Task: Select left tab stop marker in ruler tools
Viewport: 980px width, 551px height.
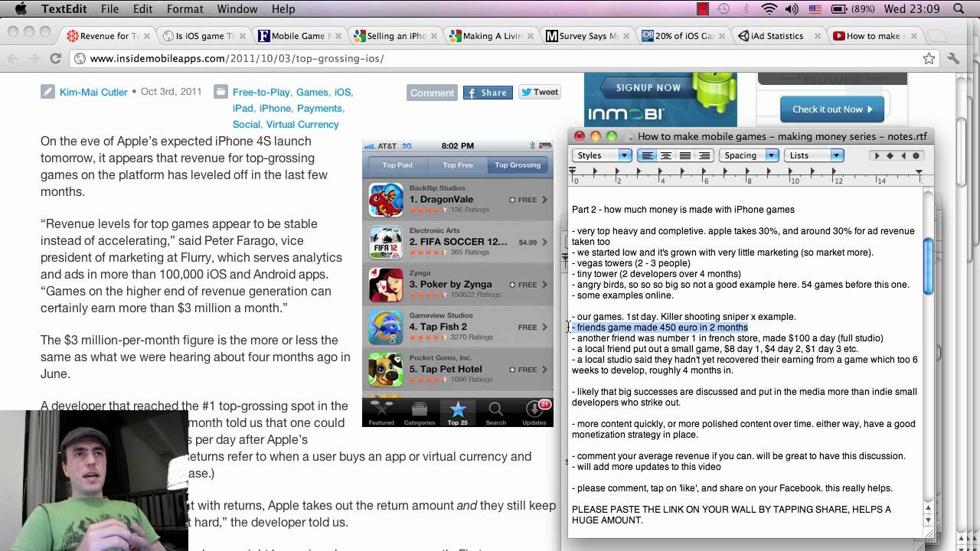Action: (877, 155)
